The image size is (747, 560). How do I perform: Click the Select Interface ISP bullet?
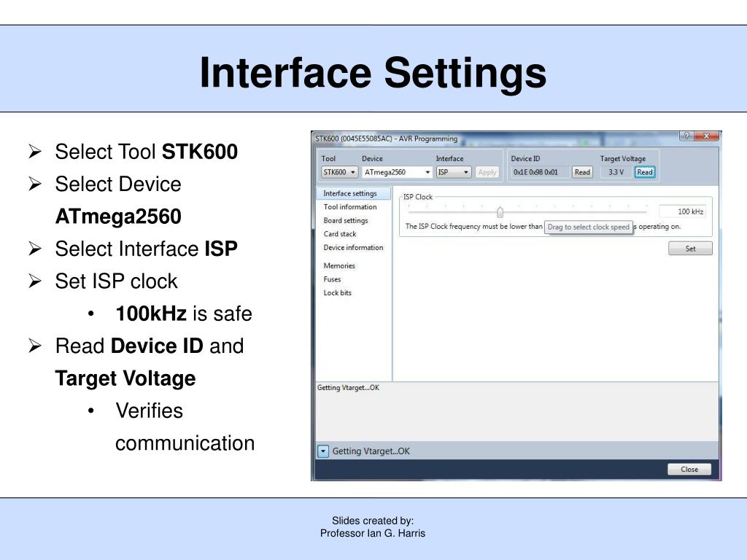pos(146,249)
